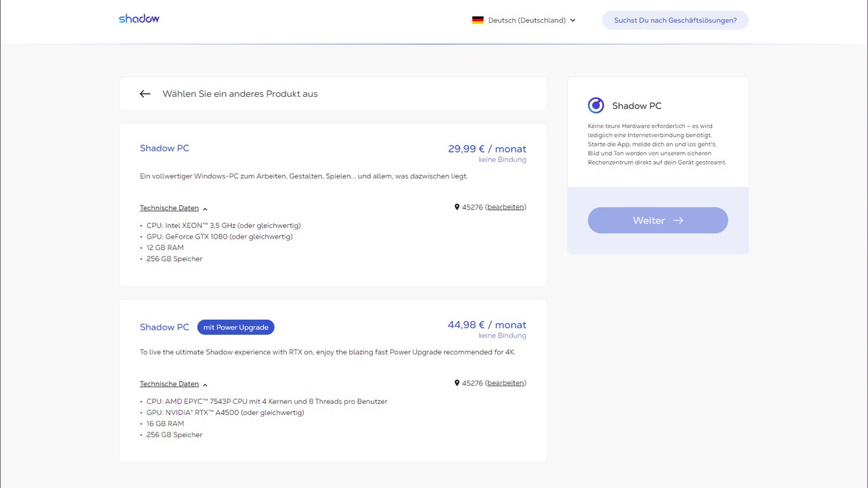Click 'bearbeiten' in the 44,98 € plan
Image resolution: width=868 pixels, height=488 pixels.
click(506, 383)
